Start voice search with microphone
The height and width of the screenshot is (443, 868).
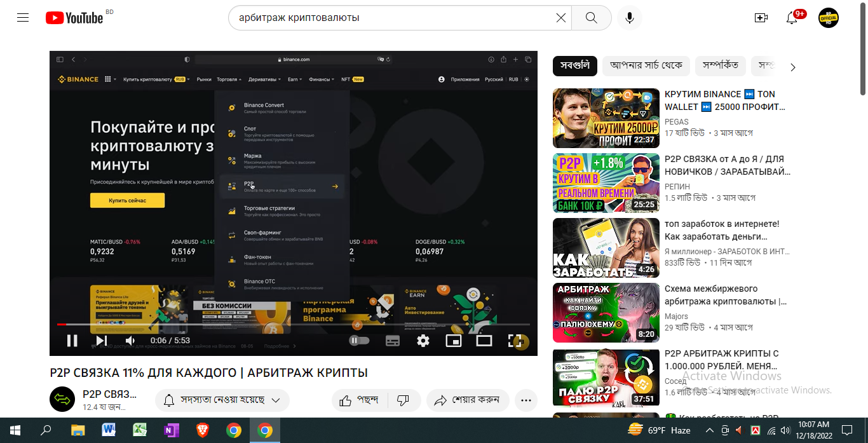tap(629, 18)
